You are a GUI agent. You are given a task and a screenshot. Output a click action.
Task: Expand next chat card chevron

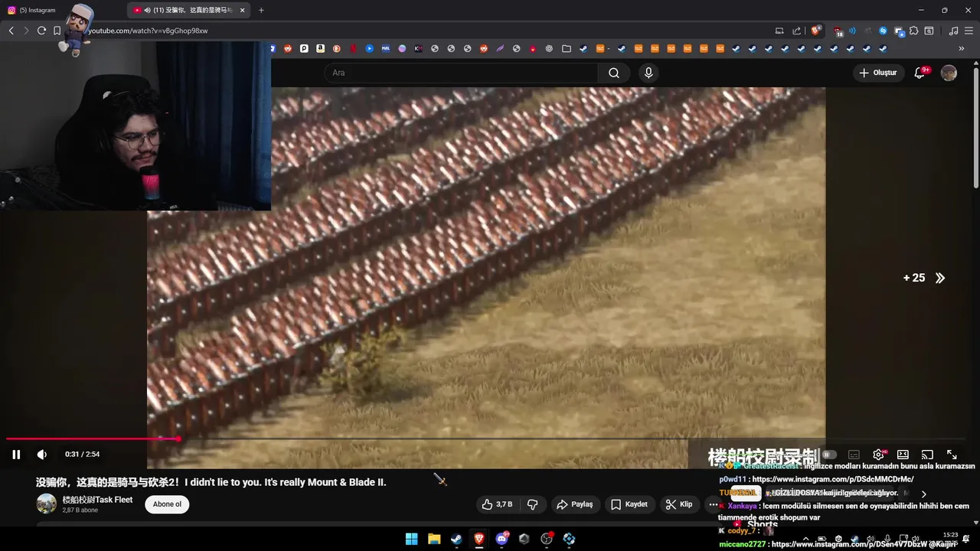click(x=923, y=494)
